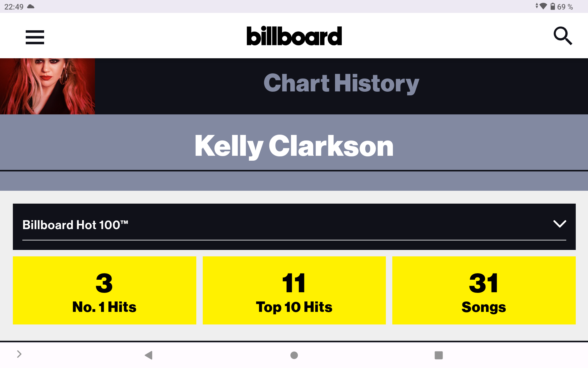
Task: Go to Billboard home via logo
Action: (294, 36)
